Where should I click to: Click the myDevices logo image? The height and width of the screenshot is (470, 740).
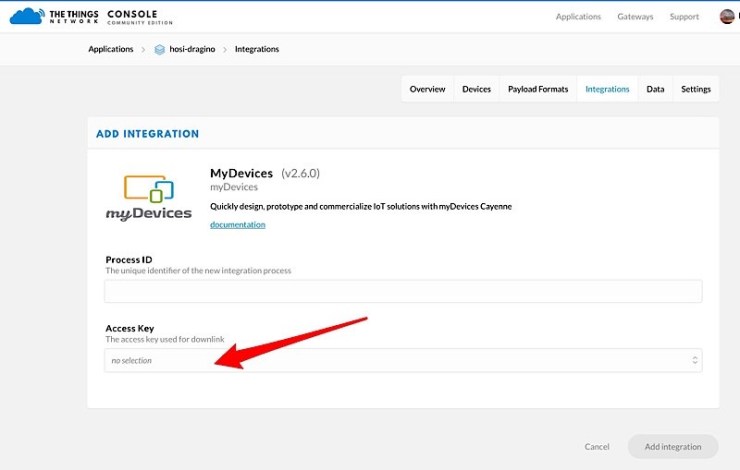click(149, 198)
